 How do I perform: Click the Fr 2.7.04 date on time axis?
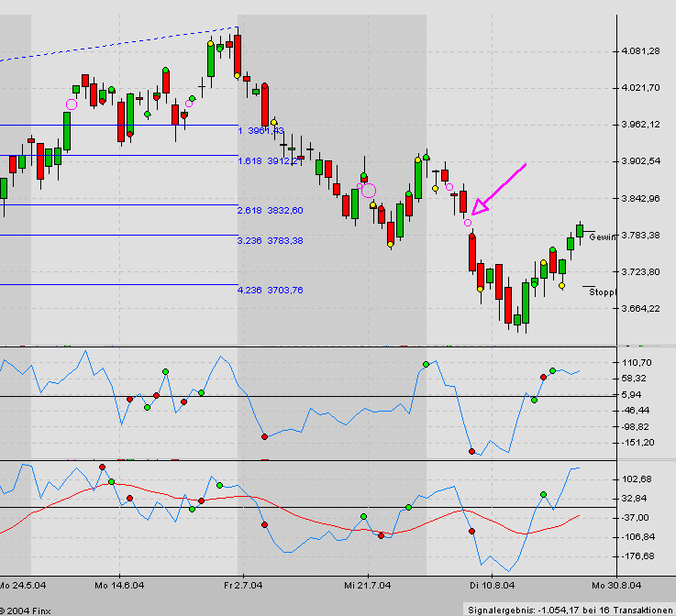pyautogui.click(x=242, y=585)
